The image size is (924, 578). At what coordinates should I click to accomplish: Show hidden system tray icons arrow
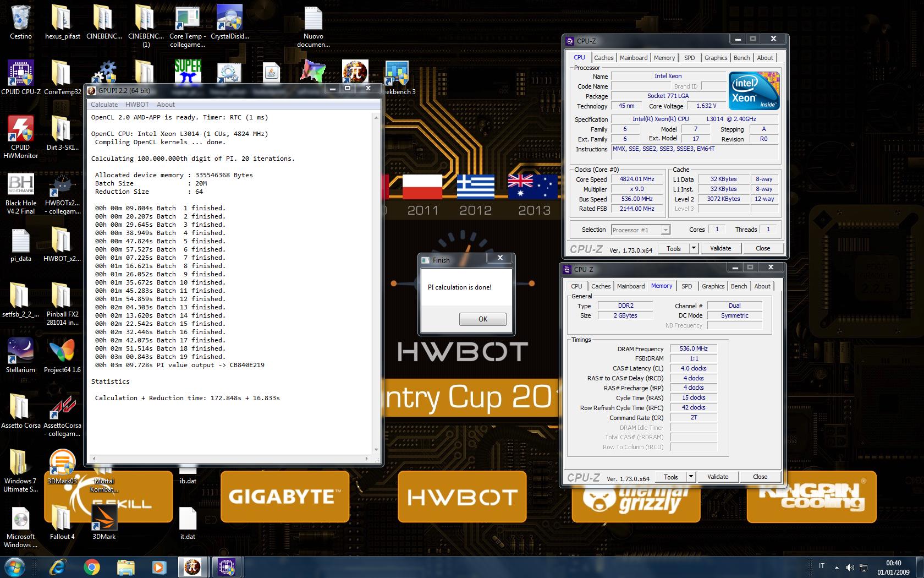click(837, 567)
